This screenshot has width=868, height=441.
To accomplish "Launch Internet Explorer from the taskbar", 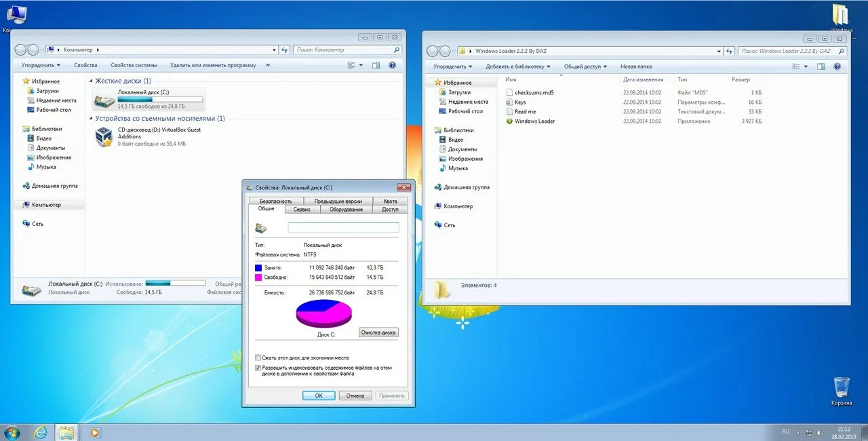I will (41, 432).
